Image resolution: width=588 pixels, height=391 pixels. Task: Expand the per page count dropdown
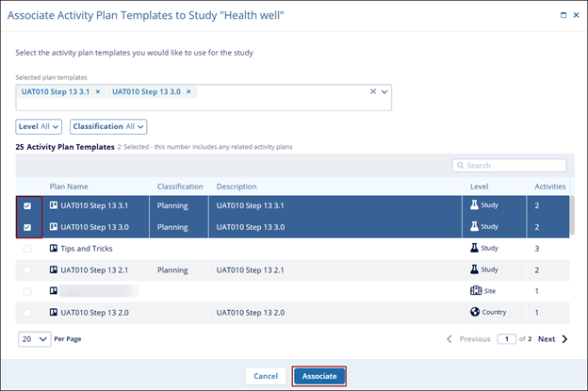click(34, 339)
